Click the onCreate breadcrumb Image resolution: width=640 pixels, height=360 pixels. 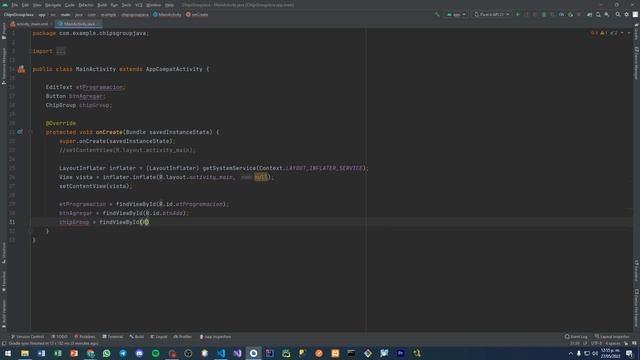click(197, 15)
